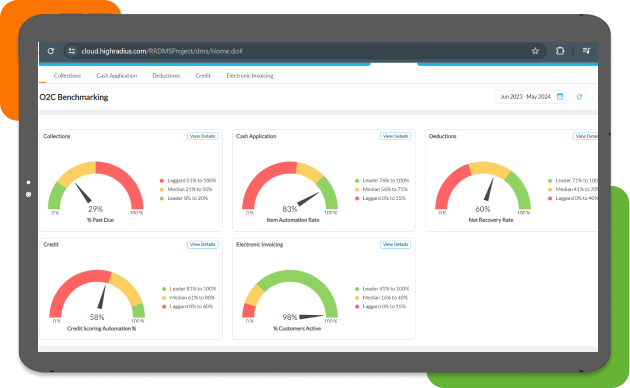Click the % Customers Active gauge

(290, 294)
